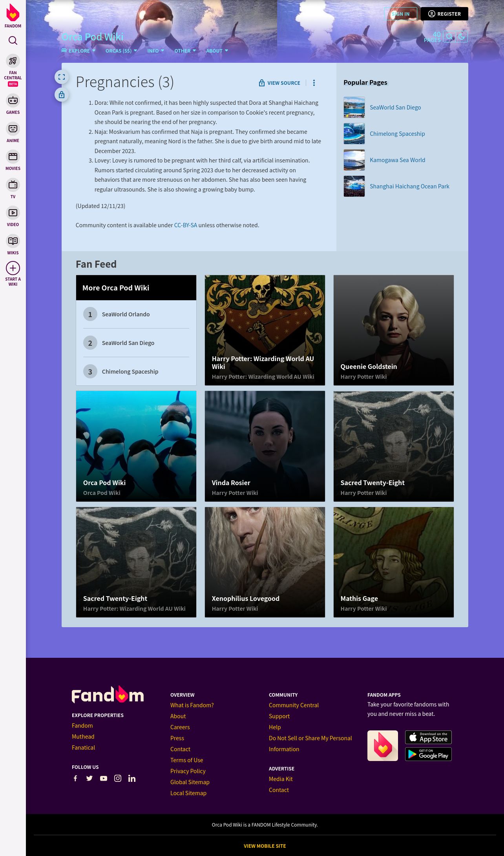504x856 pixels.
Task: Open Kamogawa Sea World link
Action: (397, 160)
